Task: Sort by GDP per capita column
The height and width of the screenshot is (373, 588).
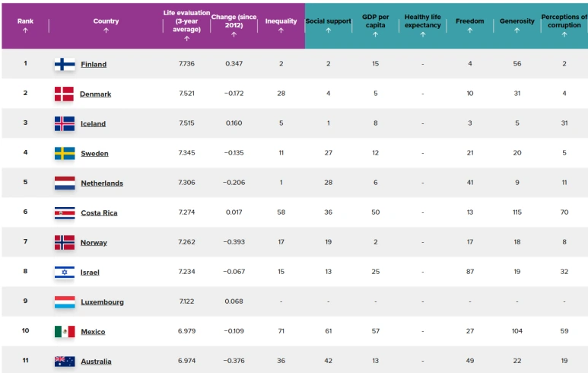Action: (x=376, y=25)
